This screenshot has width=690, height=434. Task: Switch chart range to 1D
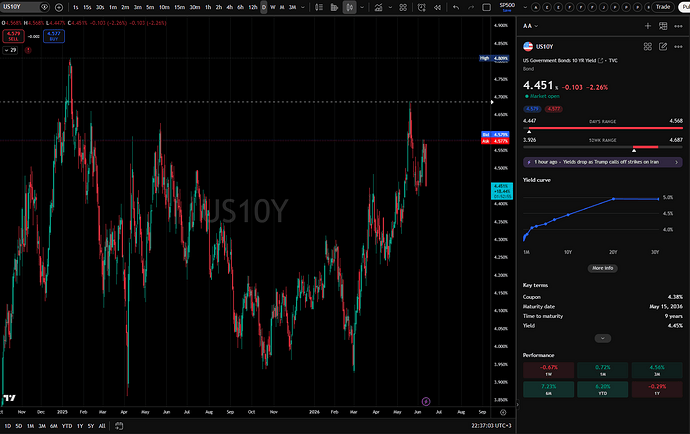(x=7, y=426)
